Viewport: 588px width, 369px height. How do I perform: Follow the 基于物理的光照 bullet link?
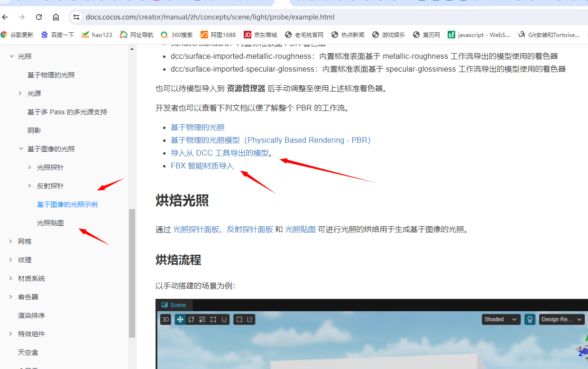tap(198, 127)
